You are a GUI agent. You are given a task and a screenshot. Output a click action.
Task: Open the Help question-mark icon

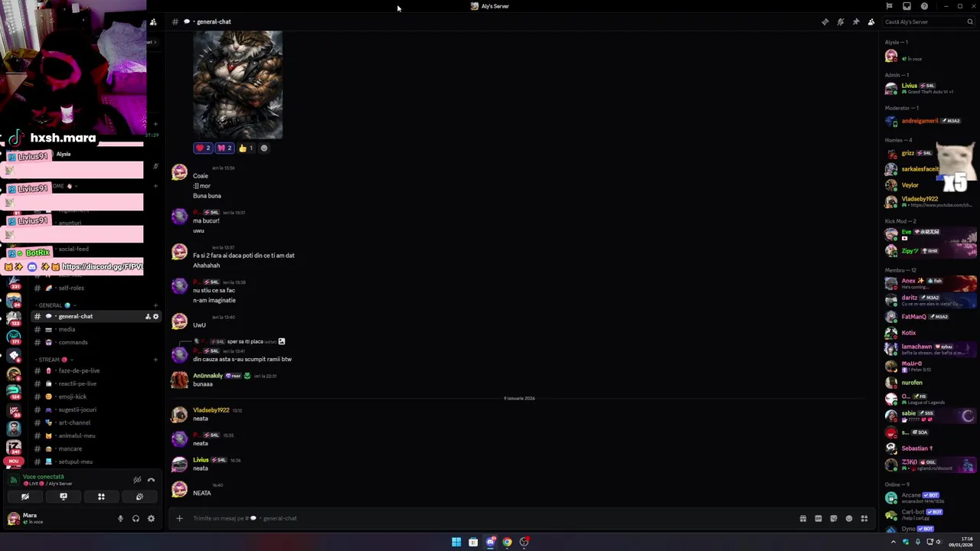click(924, 6)
